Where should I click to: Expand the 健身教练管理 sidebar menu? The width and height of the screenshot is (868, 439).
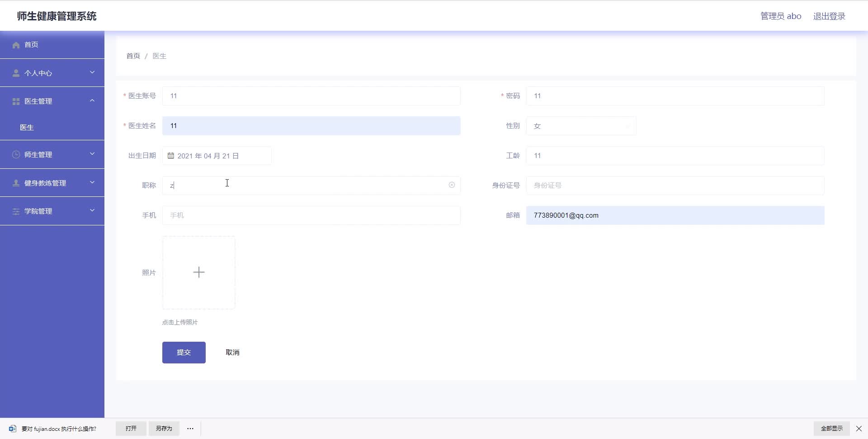point(52,183)
